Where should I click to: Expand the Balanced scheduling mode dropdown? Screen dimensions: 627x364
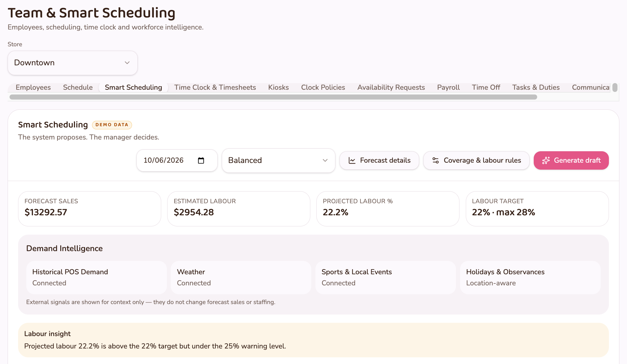point(278,160)
